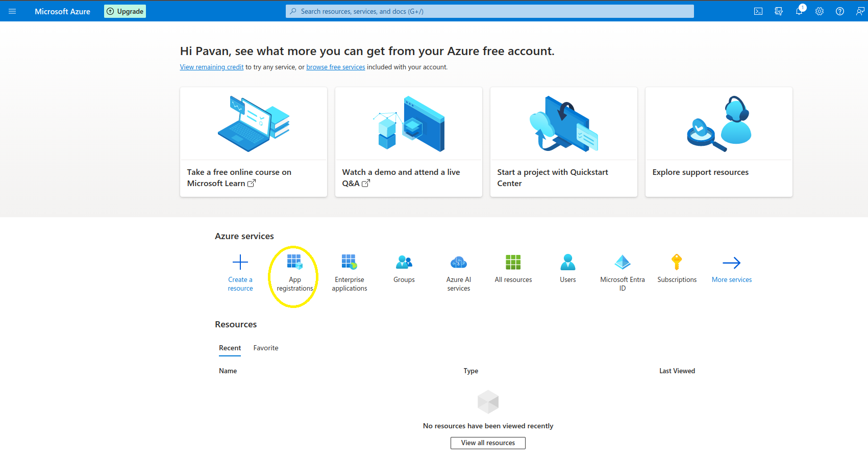This screenshot has width=868, height=465.
Task: Open the Quickstart Center project card
Action: (564, 142)
